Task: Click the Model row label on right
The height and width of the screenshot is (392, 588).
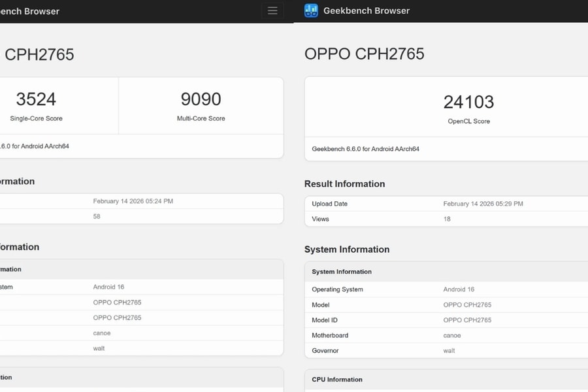Action: [321, 305]
